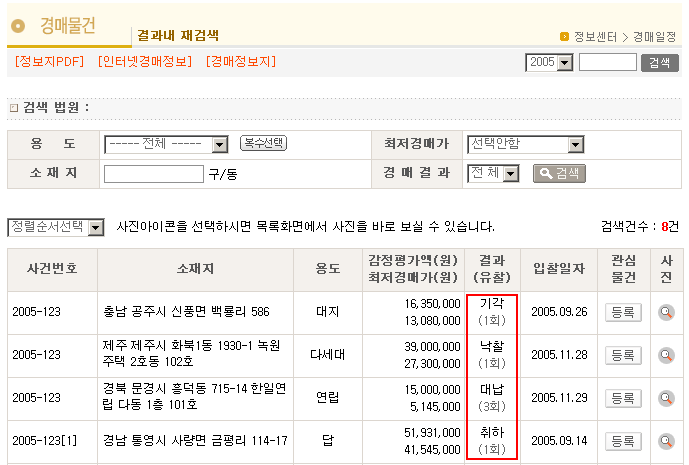Open the 최저경매가 선택안함 dropdown
This screenshot has height=465, width=689.
point(525,144)
